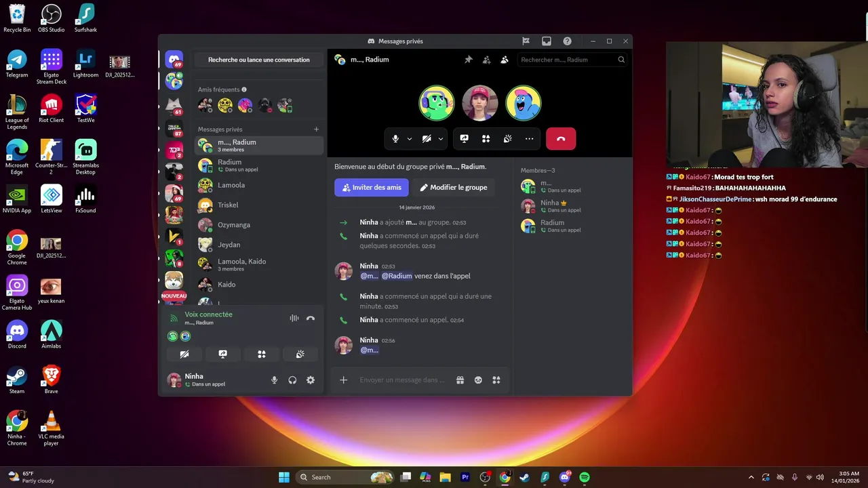Screen dimensions: 868x488
Task: Click @Radium mention in chat message
Action: coord(397,276)
